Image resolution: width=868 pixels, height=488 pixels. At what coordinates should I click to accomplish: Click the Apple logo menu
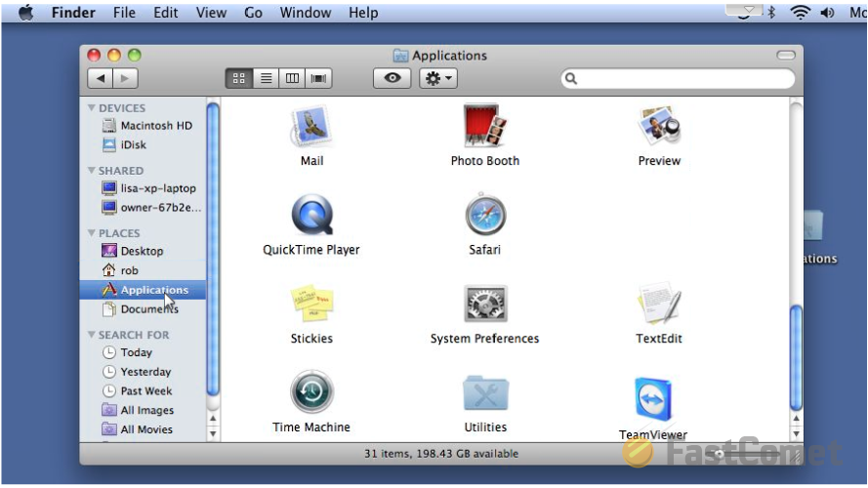25,12
